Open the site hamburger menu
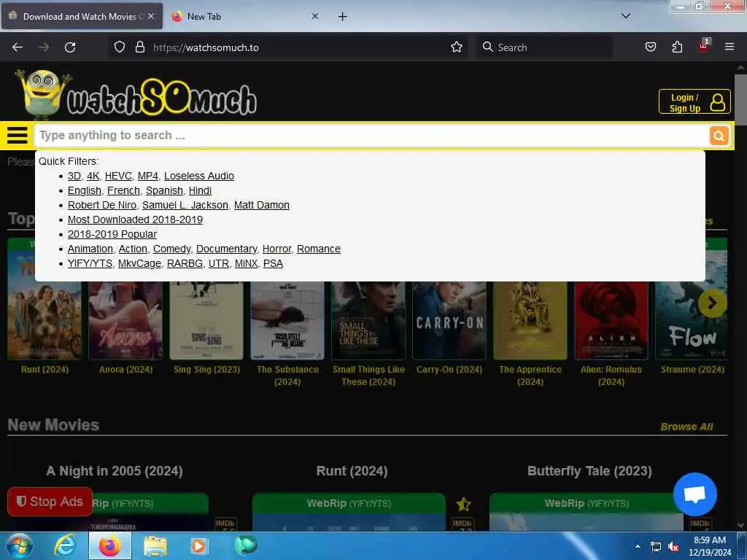Image resolution: width=747 pixels, height=560 pixels. (x=18, y=135)
